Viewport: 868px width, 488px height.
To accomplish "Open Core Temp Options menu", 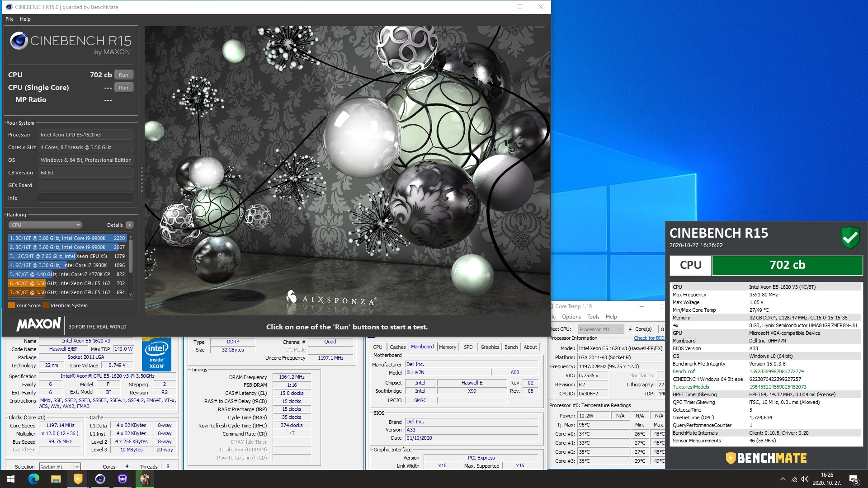I will (x=571, y=317).
